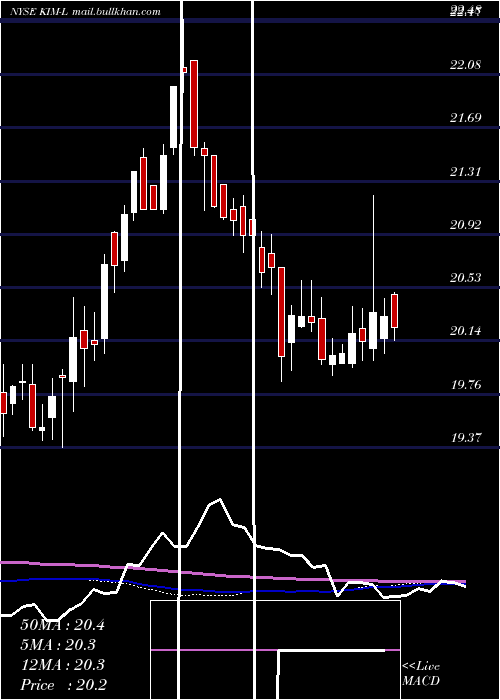Click the 22.08 price axis label
Screen dimensions: 500x700
coord(466,65)
